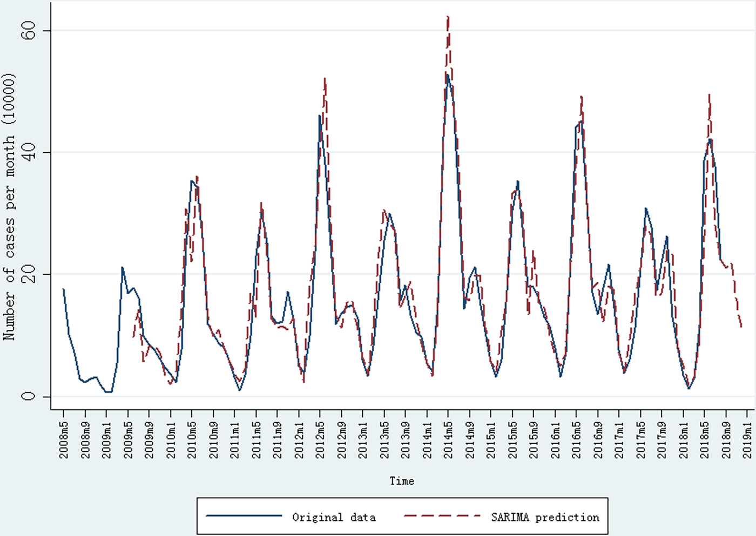Click the 40 tick label on y-axis
756x536 pixels.
pos(28,152)
